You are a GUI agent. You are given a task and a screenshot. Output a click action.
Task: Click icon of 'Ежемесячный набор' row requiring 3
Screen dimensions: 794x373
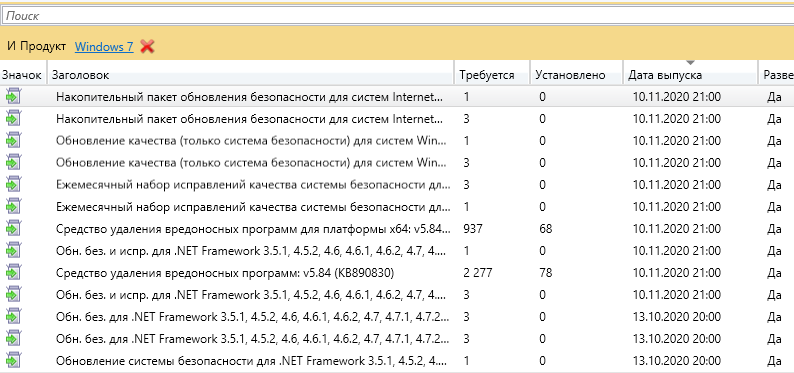[13, 185]
